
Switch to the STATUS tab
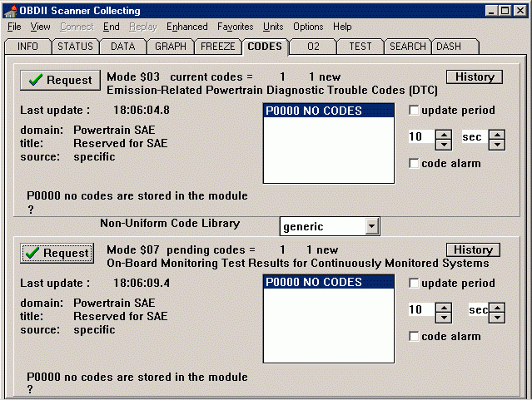point(75,47)
